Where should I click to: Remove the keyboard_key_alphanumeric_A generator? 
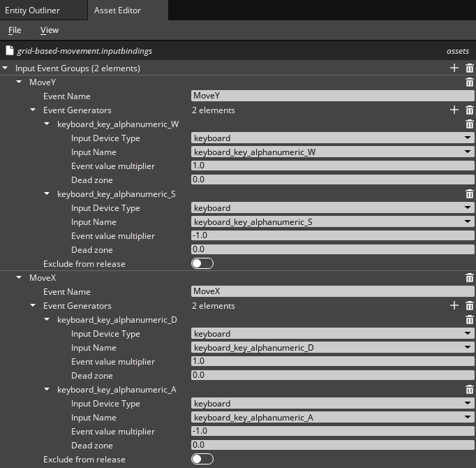(x=470, y=390)
